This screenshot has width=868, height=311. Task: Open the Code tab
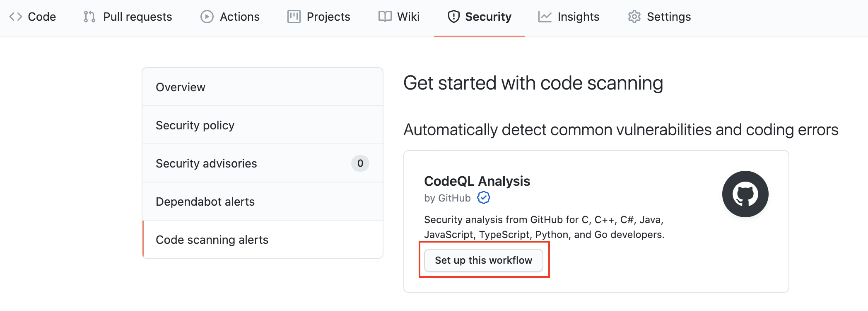33,17
